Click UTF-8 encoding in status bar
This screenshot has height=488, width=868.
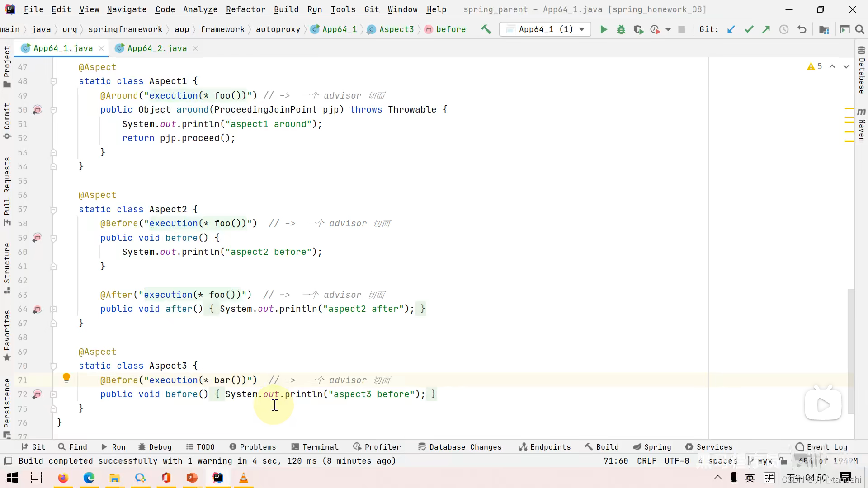(x=677, y=460)
